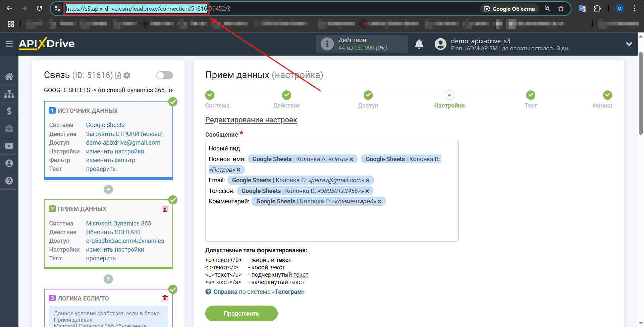Image resolution: width=644 pixels, height=327 pixels.
Task: Open the notifications bell
Action: click(419, 44)
